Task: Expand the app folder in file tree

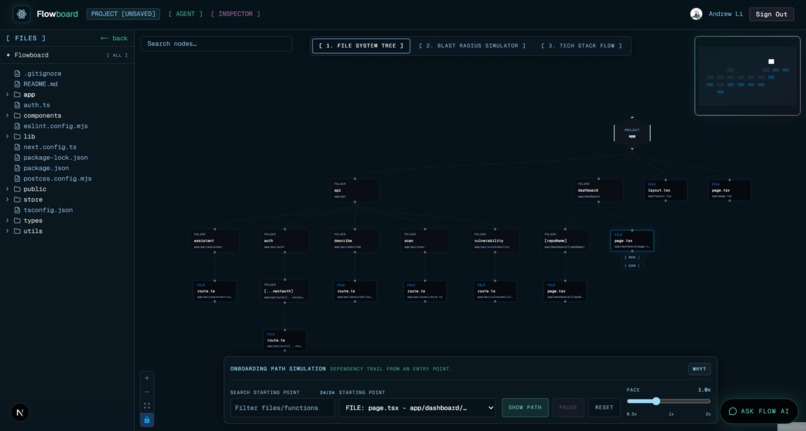Action: [7, 95]
